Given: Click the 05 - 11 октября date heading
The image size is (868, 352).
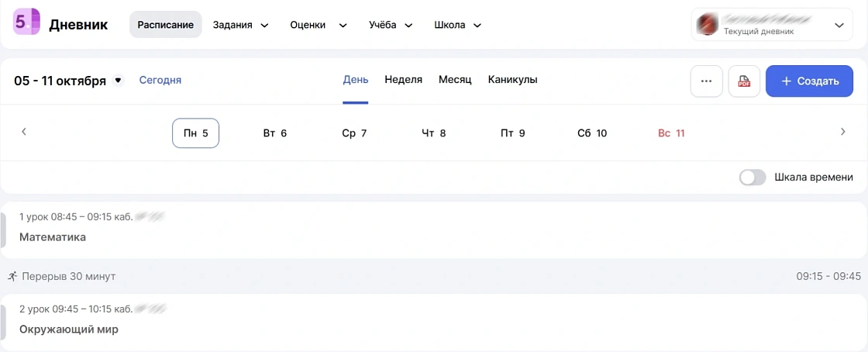Looking at the screenshot, I should coord(60,81).
